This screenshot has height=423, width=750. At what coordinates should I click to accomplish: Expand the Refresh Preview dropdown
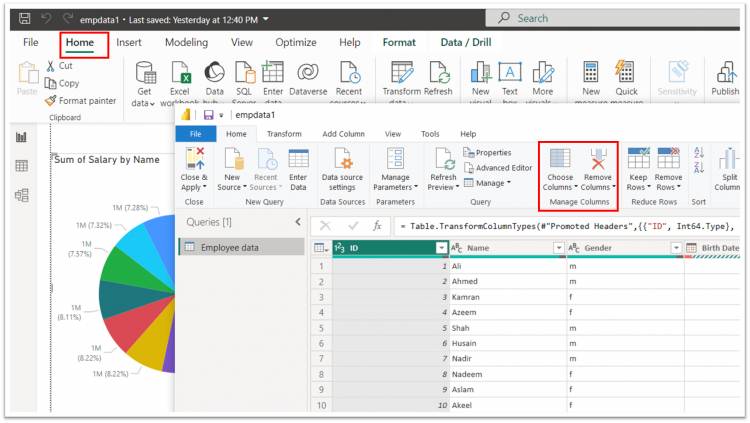point(458,187)
